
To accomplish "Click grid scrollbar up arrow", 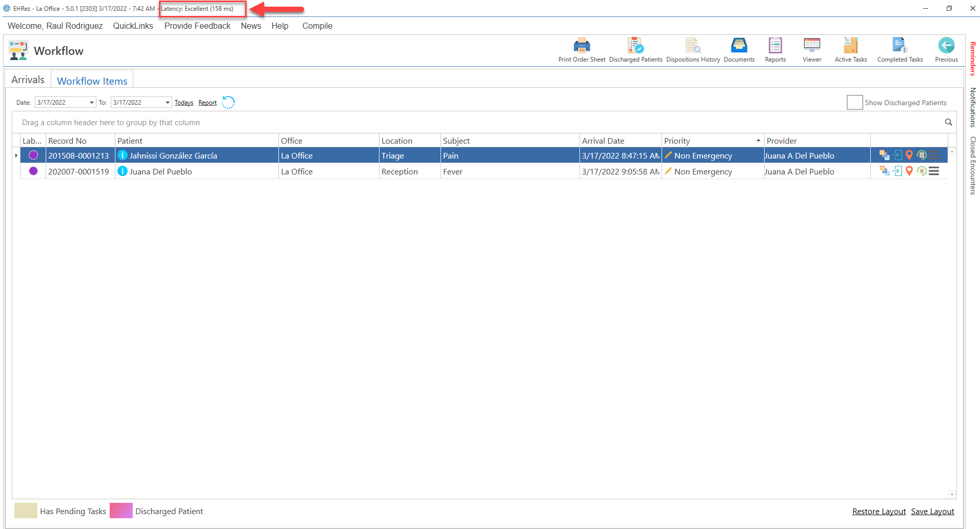I will [x=952, y=152].
